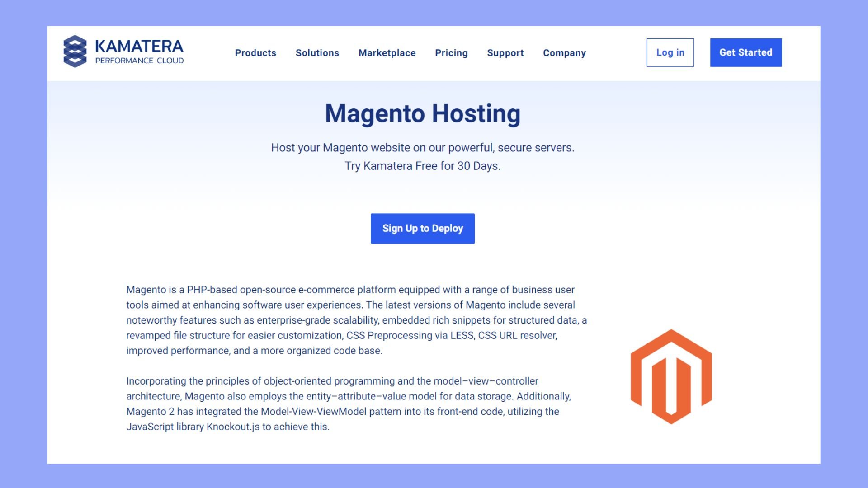Expand the Company navigation item
This screenshot has width=868, height=488.
pyautogui.click(x=564, y=53)
